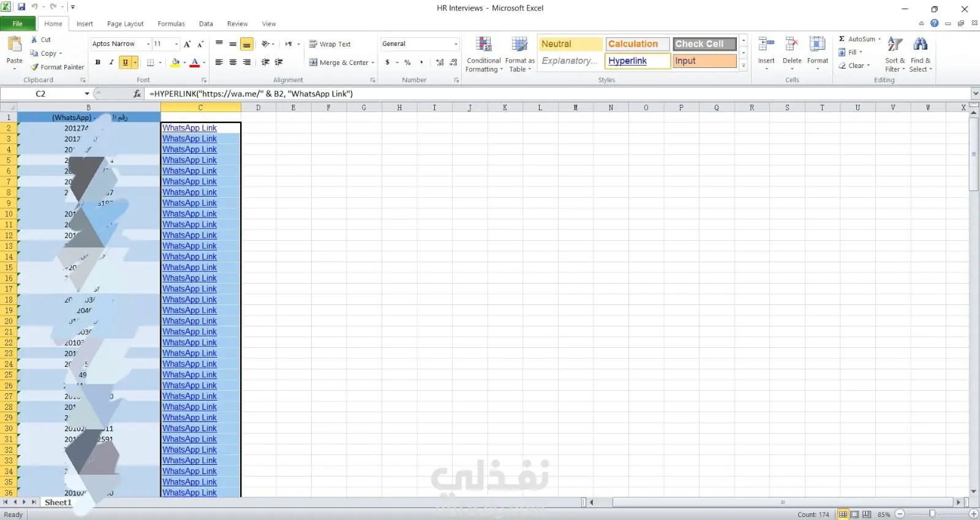
Task: Open the File tab
Action: tap(17, 24)
